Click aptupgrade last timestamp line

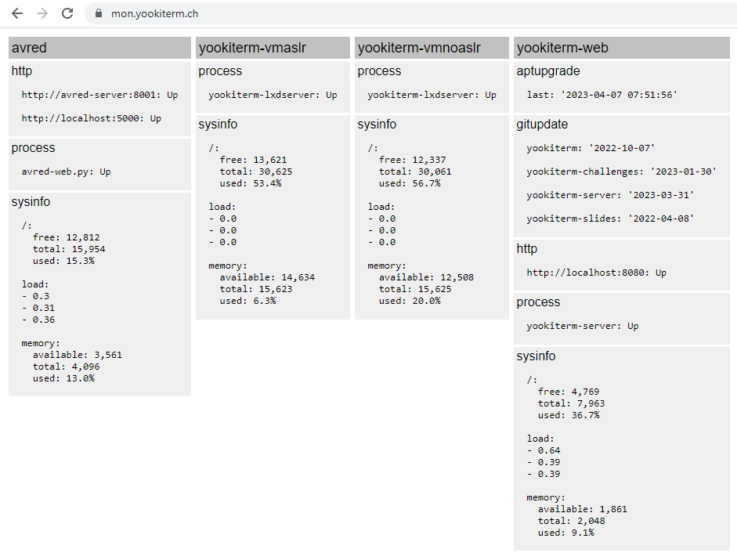pyautogui.click(x=602, y=95)
